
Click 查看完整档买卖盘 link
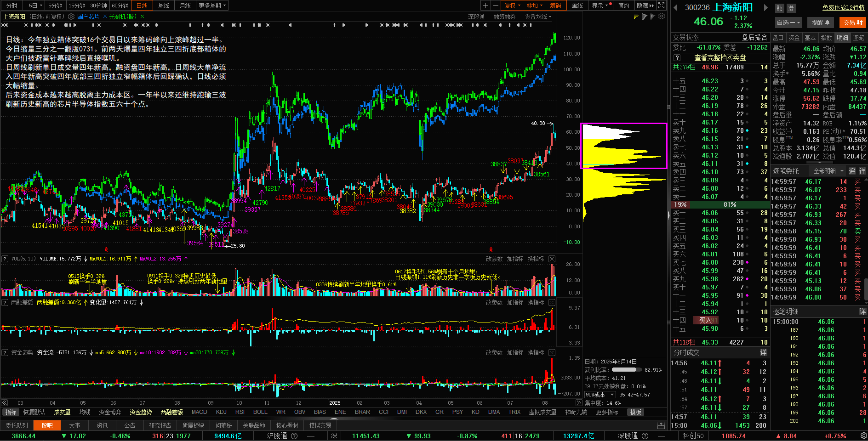pyautogui.click(x=720, y=58)
